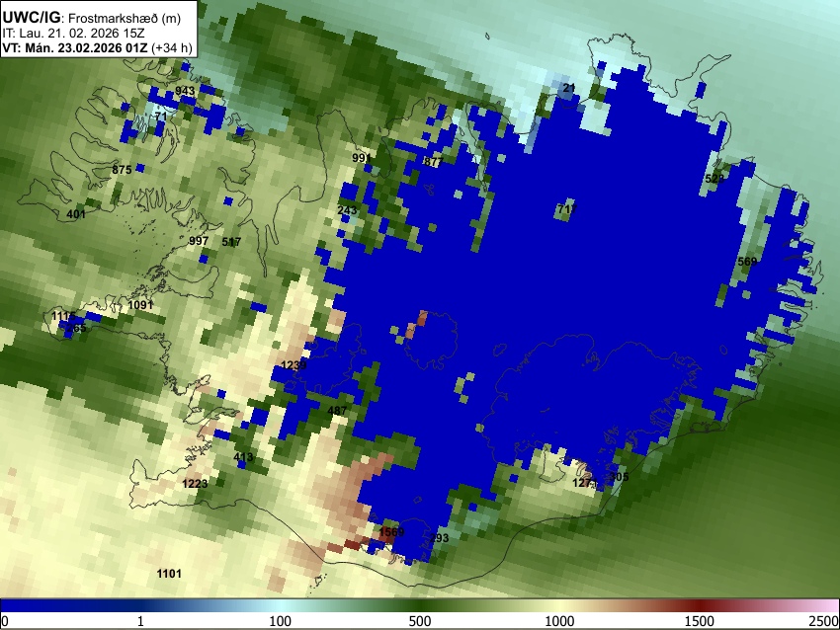Screen dimensions: 840x630
Task: Click the 528 map value
Action: [714, 179]
